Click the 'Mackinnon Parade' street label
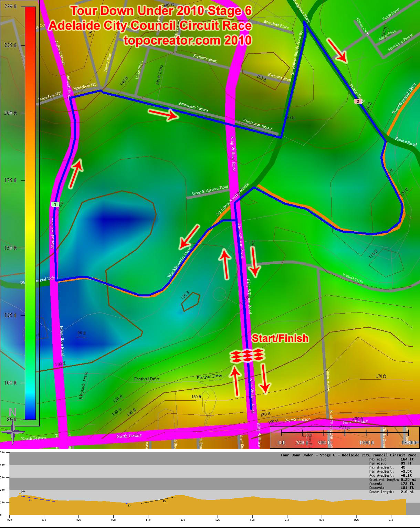Image resolution: width=420 pixels, height=528 pixels. click(400, 43)
